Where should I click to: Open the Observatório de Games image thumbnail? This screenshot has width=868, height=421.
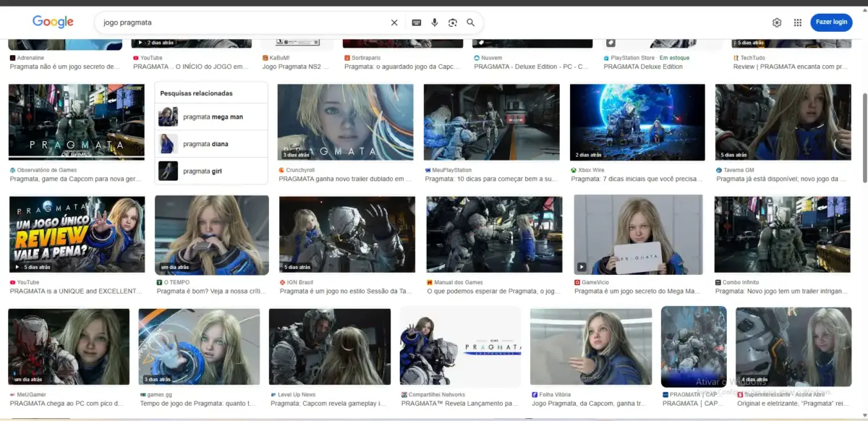coord(77,122)
